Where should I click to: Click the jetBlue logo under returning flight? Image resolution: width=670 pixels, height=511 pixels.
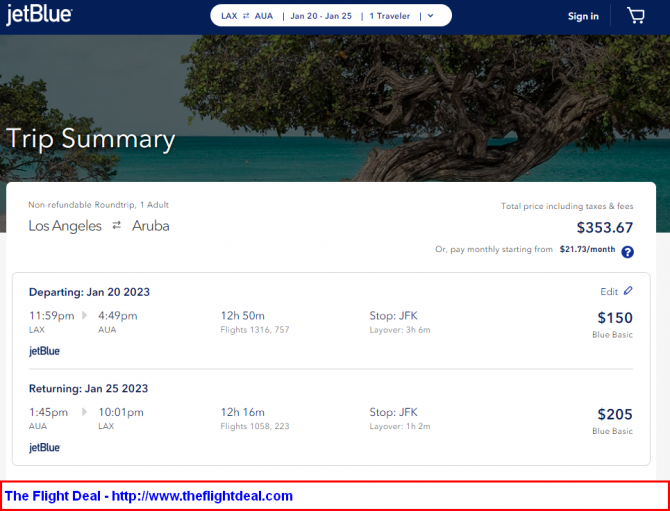coord(44,448)
